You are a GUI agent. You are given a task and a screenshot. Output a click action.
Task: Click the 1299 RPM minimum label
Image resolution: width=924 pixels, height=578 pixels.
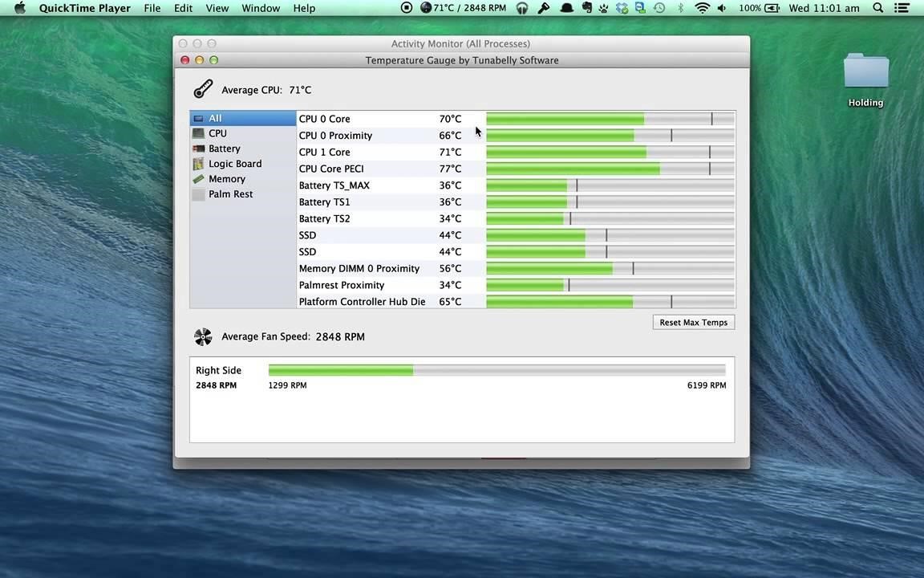coord(288,385)
